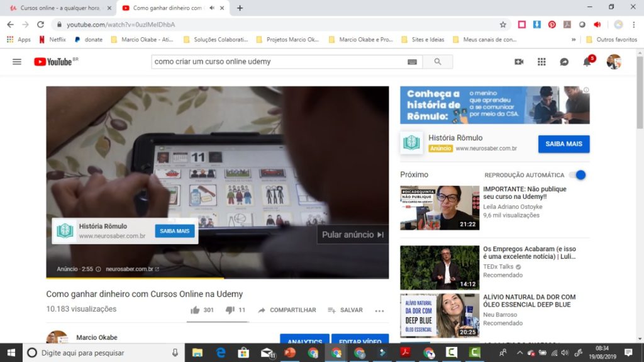The height and width of the screenshot is (362, 644).
Task: Open the Marcio Okabe - Ati... bookmark folder
Action: 142,40
